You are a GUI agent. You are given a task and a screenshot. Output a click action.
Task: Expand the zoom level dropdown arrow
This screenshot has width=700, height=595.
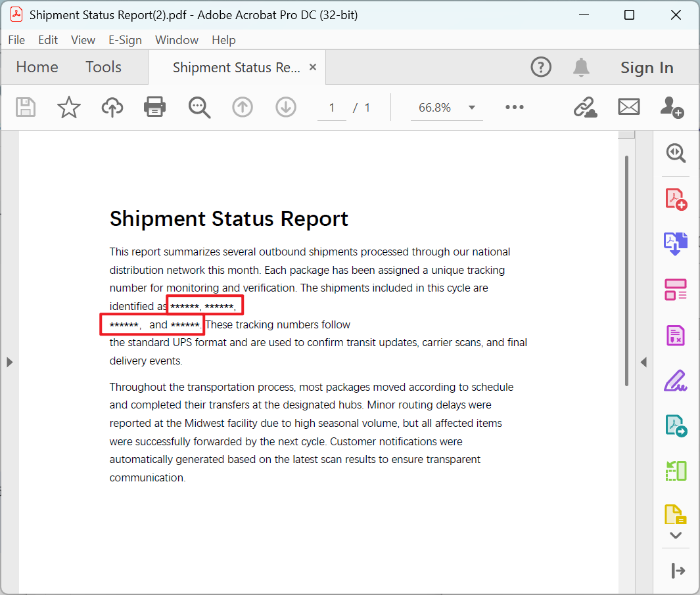472,108
